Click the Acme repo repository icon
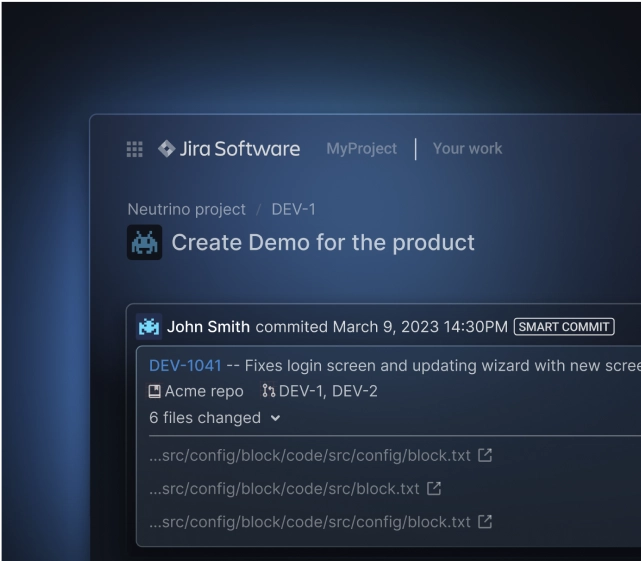 [154, 391]
